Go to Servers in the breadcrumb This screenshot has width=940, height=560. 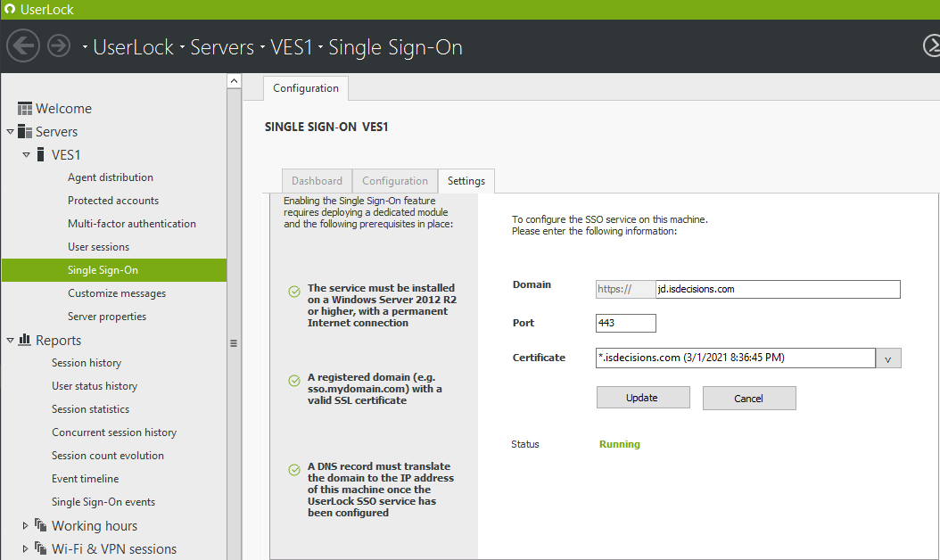coord(222,46)
